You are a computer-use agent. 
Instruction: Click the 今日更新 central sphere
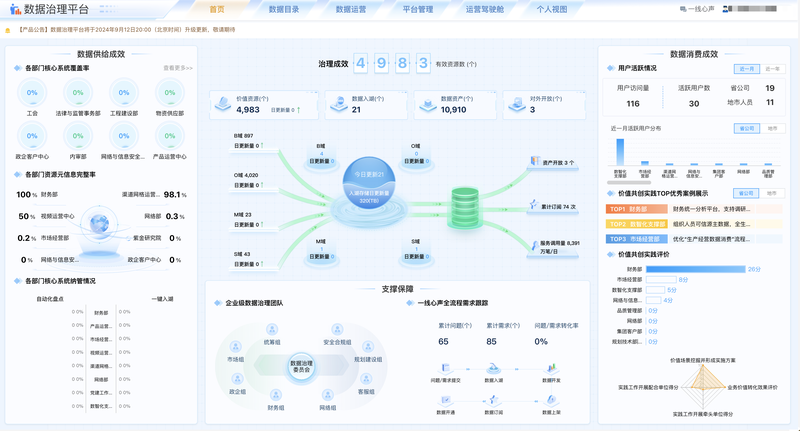[x=369, y=183]
